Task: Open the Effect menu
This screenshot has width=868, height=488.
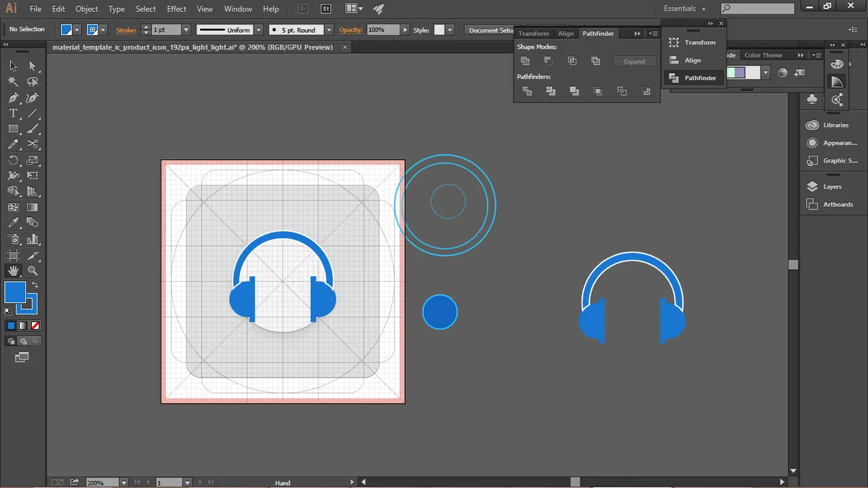Action: pyautogui.click(x=176, y=9)
